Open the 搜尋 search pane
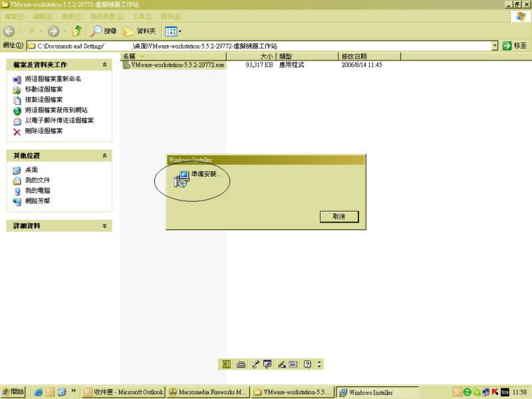 click(x=104, y=31)
